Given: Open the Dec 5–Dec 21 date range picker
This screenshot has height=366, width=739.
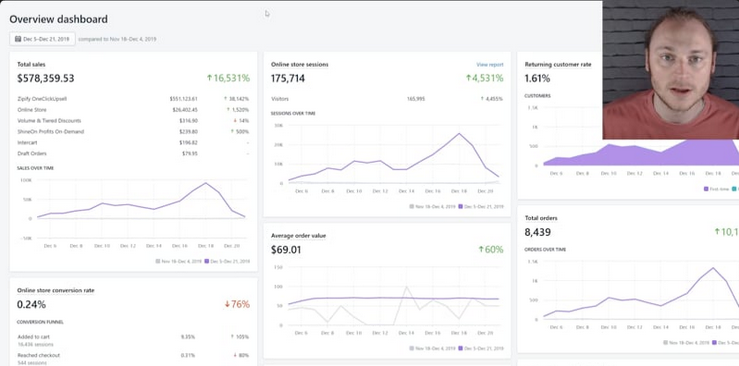Looking at the screenshot, I should (42, 39).
